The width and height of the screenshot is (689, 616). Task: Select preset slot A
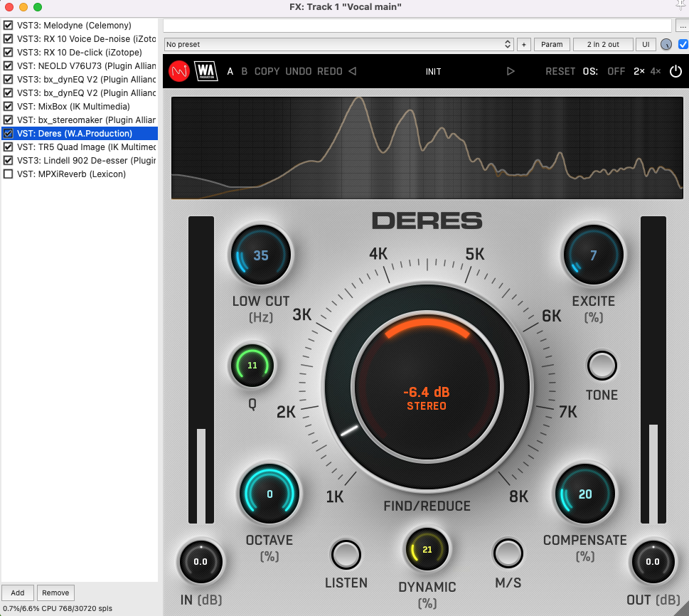click(230, 71)
